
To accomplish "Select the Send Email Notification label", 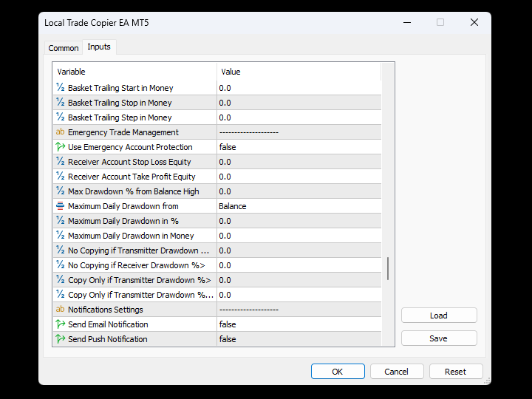I will (x=108, y=324).
